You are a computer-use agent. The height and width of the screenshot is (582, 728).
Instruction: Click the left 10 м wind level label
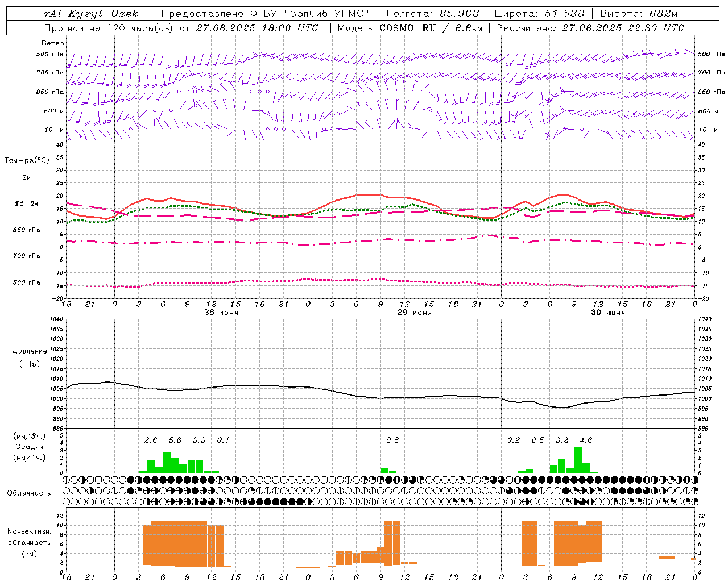click(x=55, y=130)
